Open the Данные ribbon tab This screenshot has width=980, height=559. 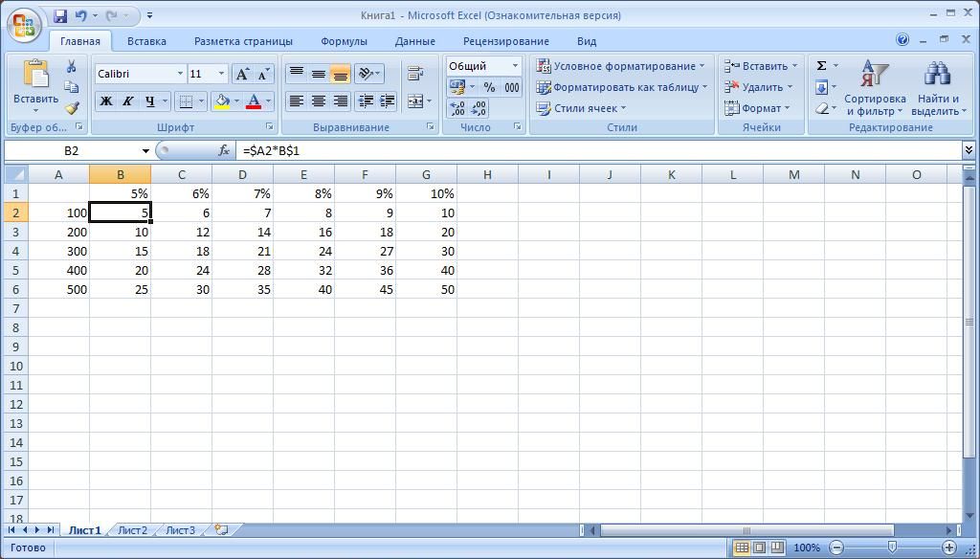coord(415,41)
